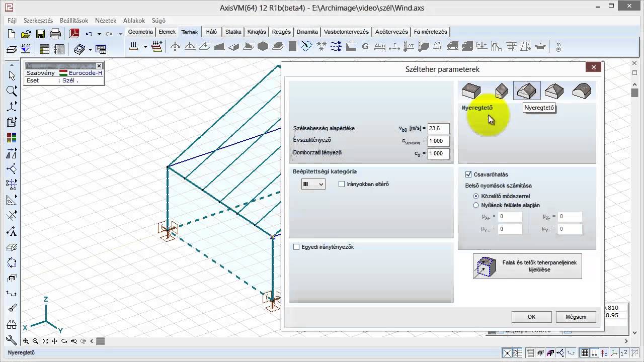The height and width of the screenshot is (362, 644).
Task: Open the load combinations icon
Action: click(x=156, y=47)
